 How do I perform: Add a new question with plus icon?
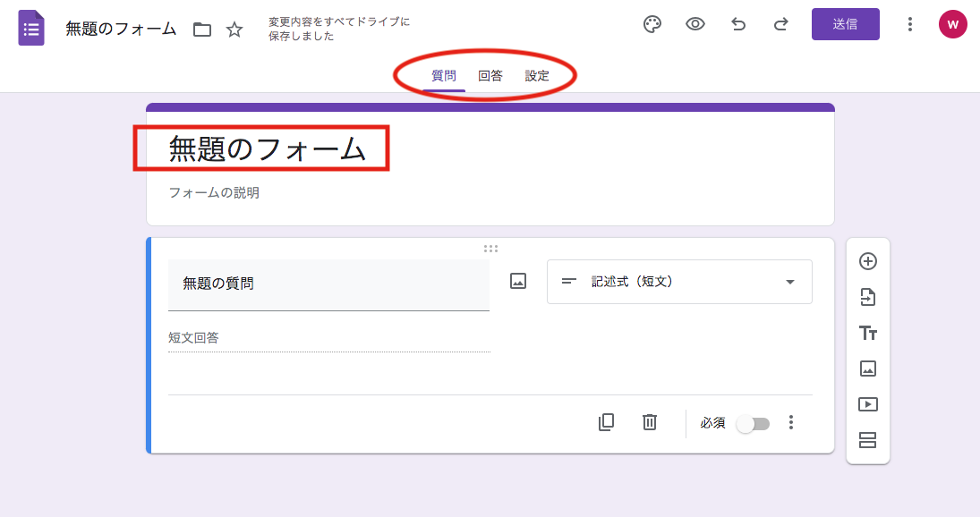[867, 261]
